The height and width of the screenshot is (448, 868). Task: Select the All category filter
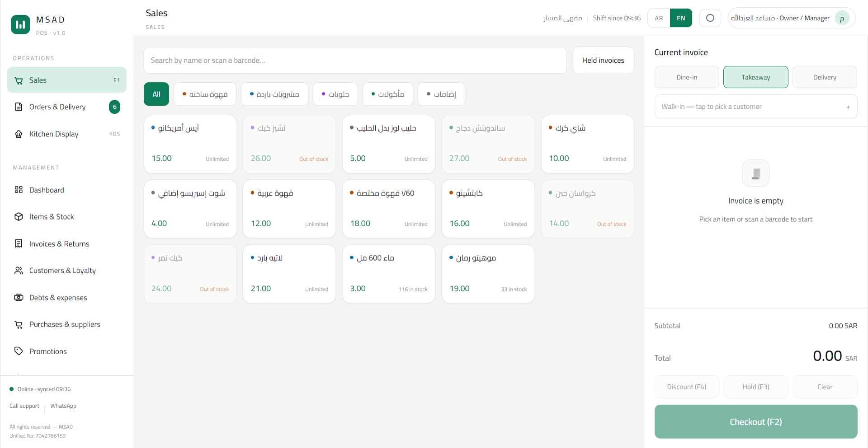(x=156, y=94)
